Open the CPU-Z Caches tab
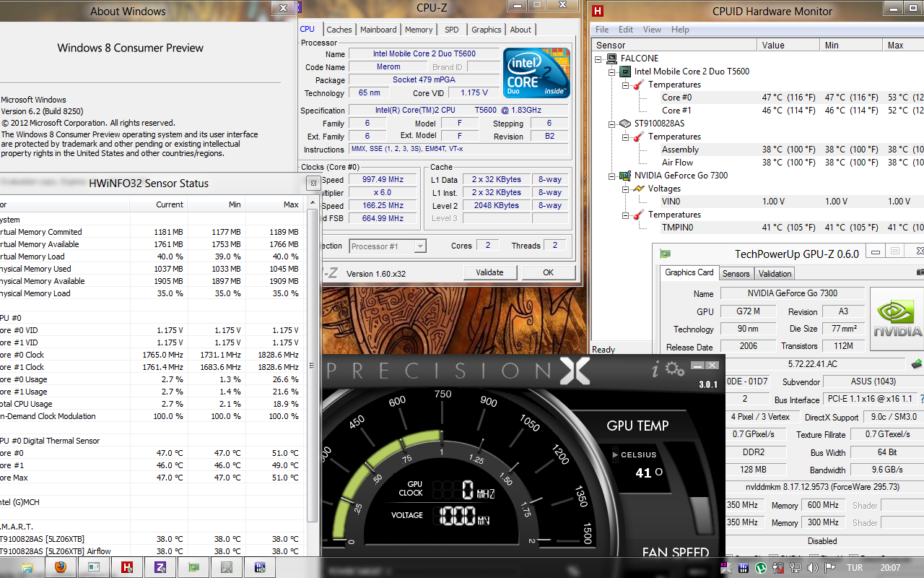Screen dimensions: 924x578 tap(339, 30)
